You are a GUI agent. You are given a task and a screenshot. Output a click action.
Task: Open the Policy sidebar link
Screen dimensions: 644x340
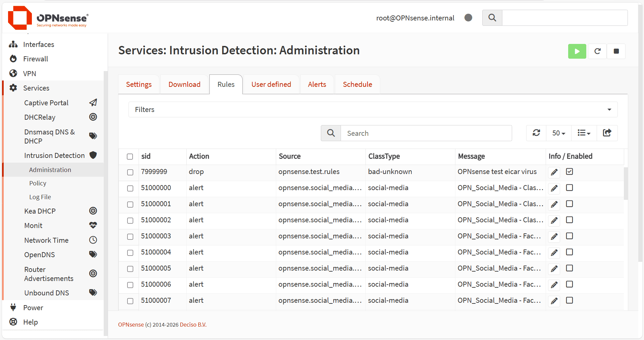coord(38,183)
